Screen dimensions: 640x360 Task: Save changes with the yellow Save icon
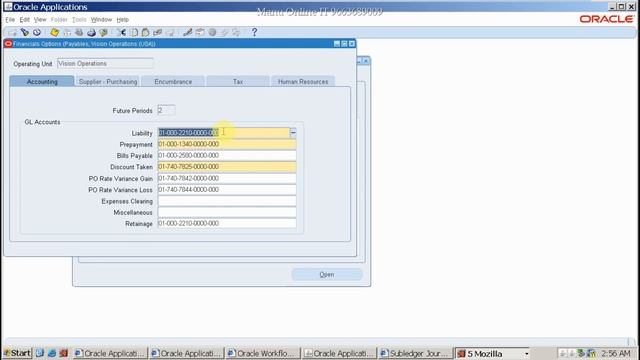55,32
